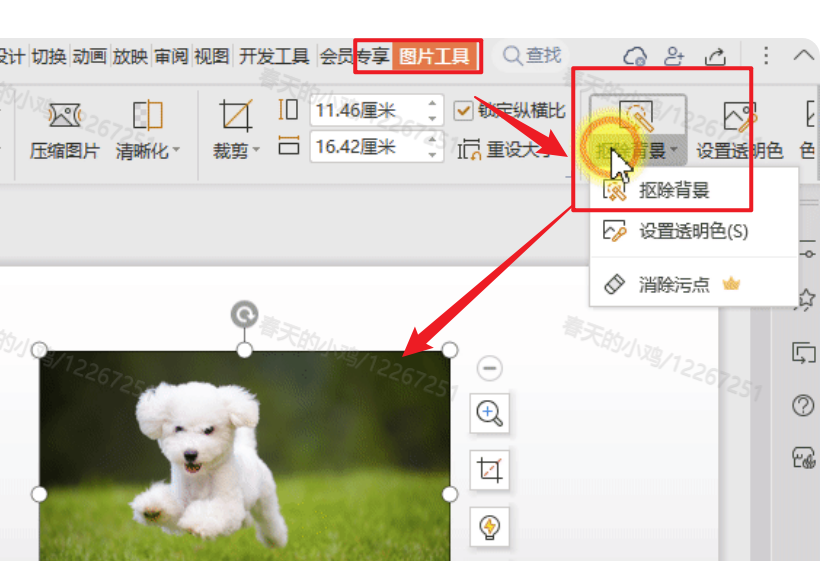Open the three-dot more menu
The width and height of the screenshot is (839, 561).
766,56
